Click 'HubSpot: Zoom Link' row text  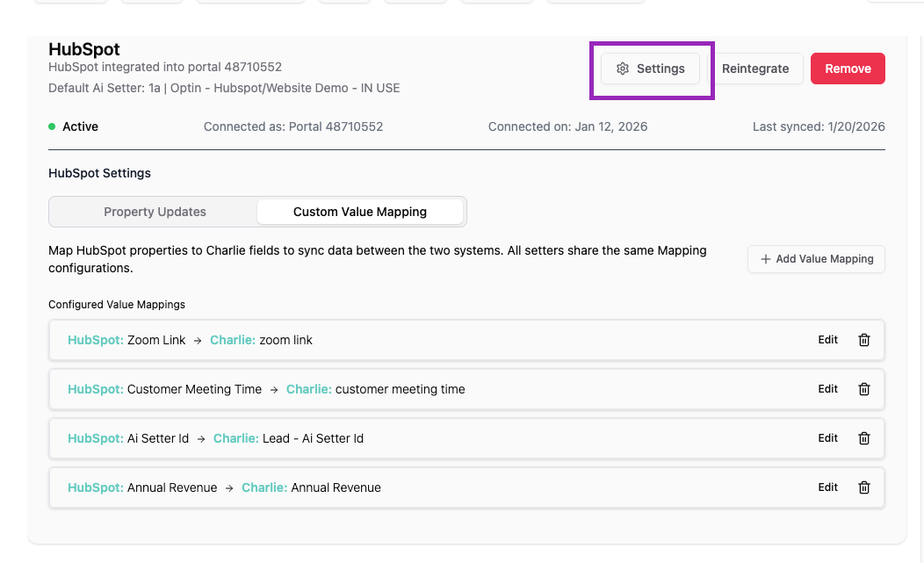click(x=126, y=340)
